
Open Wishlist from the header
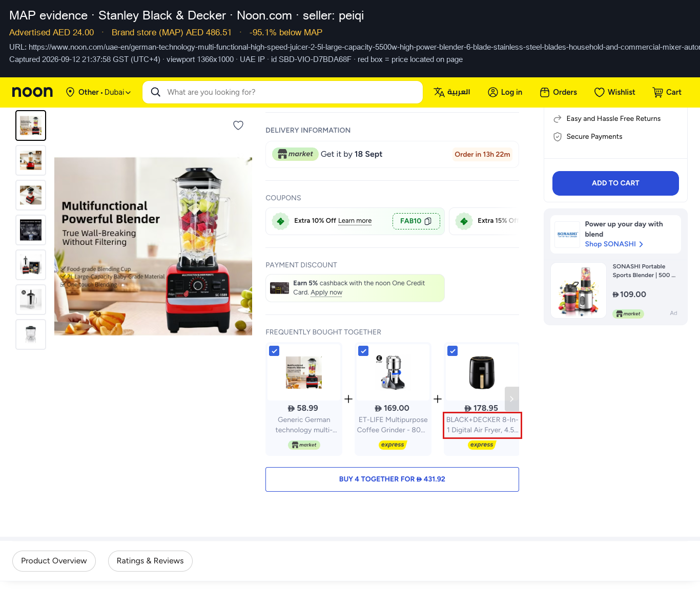coord(614,92)
